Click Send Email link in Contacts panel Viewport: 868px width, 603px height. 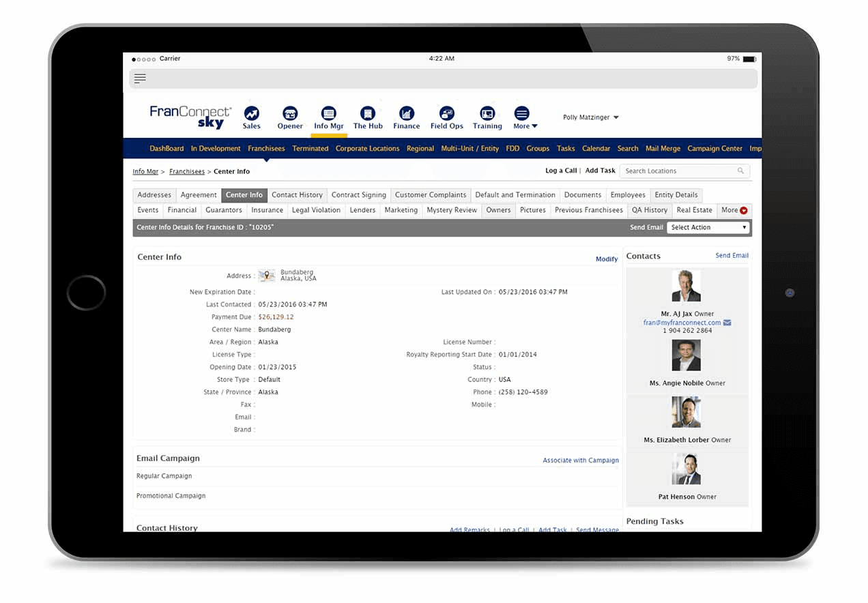click(732, 256)
